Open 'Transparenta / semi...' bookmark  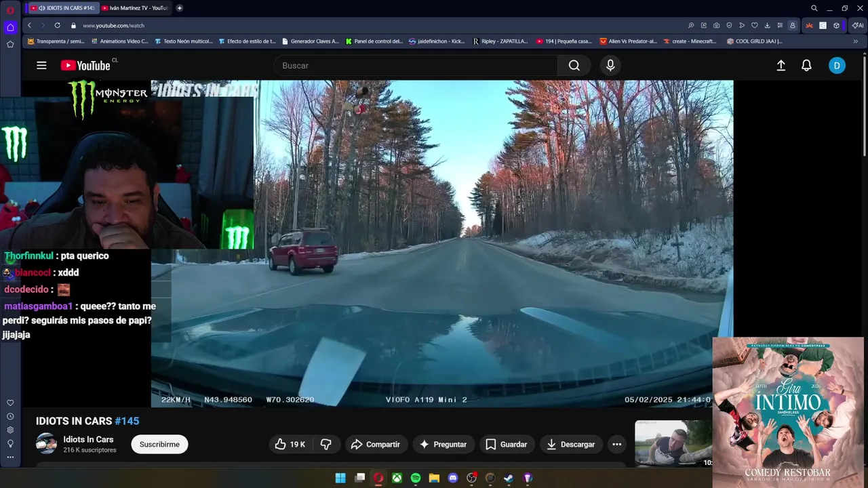(56, 41)
